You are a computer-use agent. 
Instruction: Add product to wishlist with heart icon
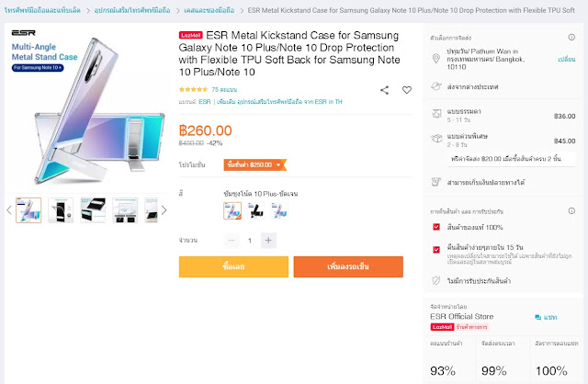click(x=407, y=90)
